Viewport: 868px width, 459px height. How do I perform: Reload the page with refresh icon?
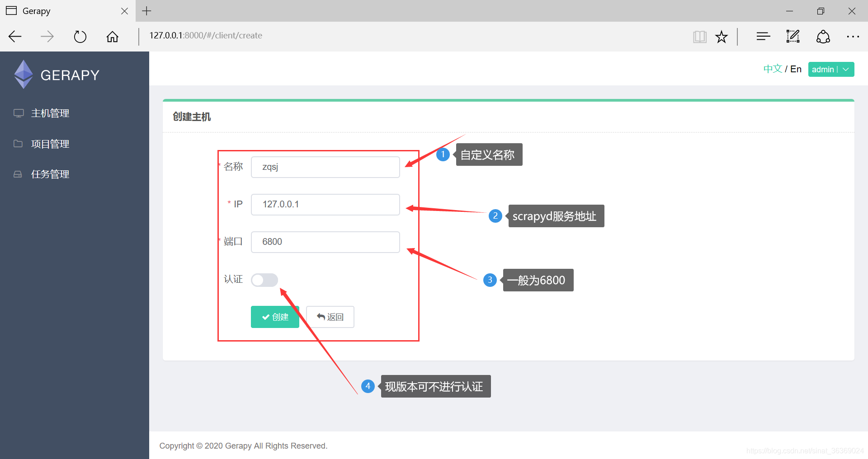click(x=80, y=37)
